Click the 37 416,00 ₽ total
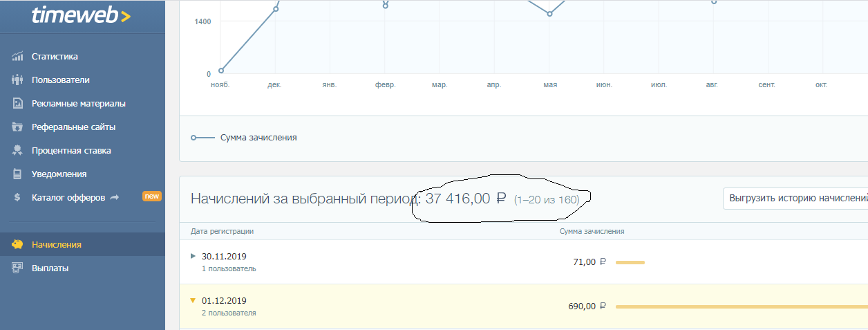The image size is (868, 330). point(466,199)
